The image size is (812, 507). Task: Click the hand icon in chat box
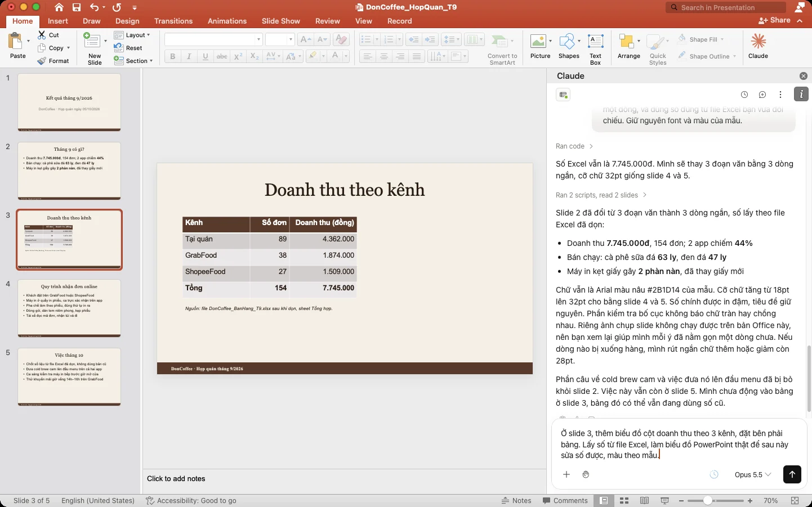(x=586, y=474)
